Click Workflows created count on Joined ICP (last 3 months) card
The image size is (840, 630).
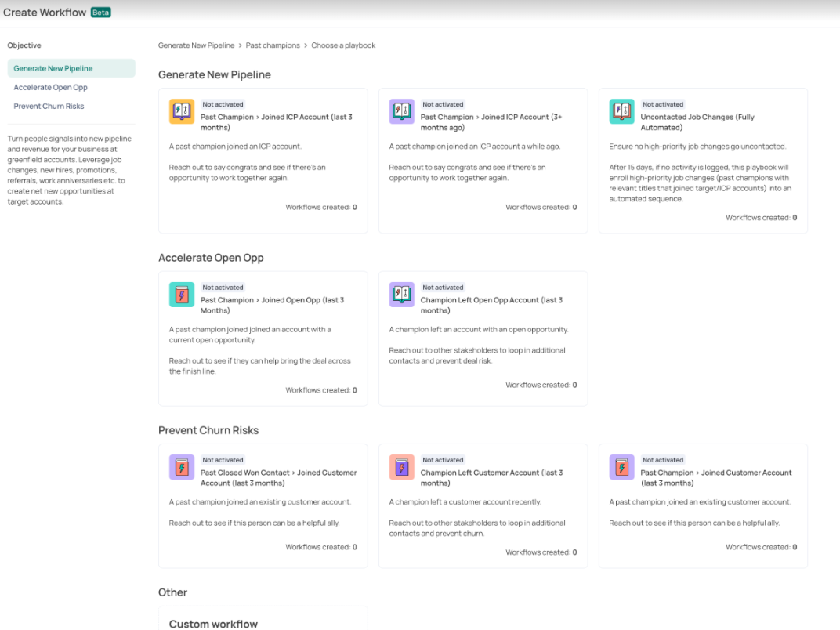click(321, 208)
